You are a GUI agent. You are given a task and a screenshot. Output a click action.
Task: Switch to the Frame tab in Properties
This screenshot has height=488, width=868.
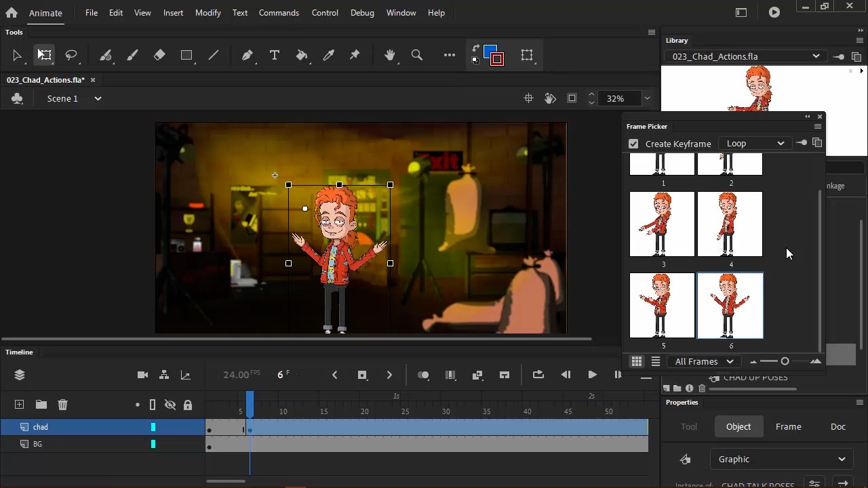coord(788,426)
